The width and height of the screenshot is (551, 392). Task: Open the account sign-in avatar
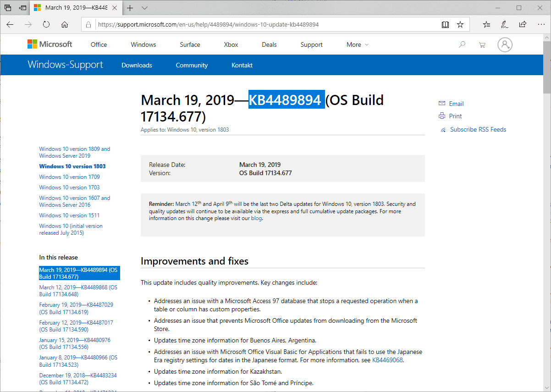click(x=505, y=44)
